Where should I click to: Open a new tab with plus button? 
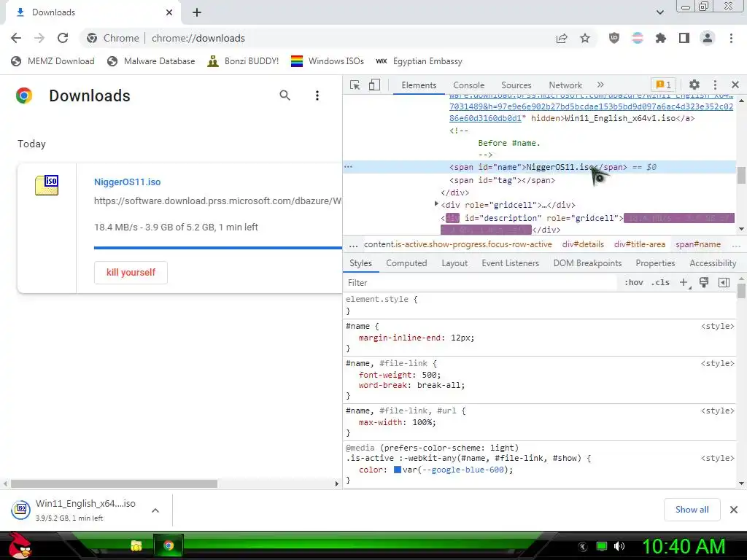pyautogui.click(x=197, y=12)
